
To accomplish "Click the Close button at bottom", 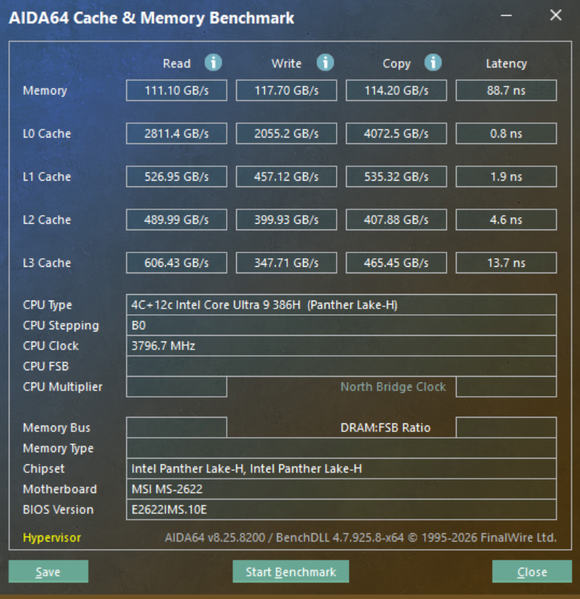I will pyautogui.click(x=532, y=571).
